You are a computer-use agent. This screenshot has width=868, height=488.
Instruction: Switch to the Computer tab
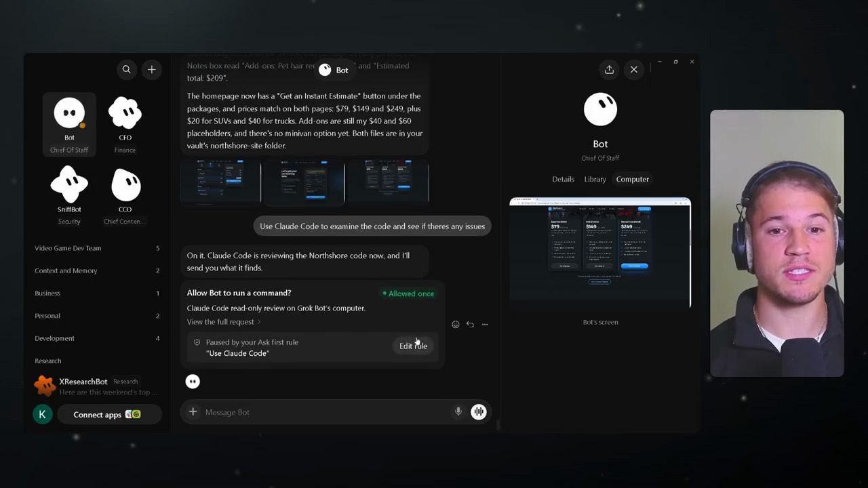(633, 179)
